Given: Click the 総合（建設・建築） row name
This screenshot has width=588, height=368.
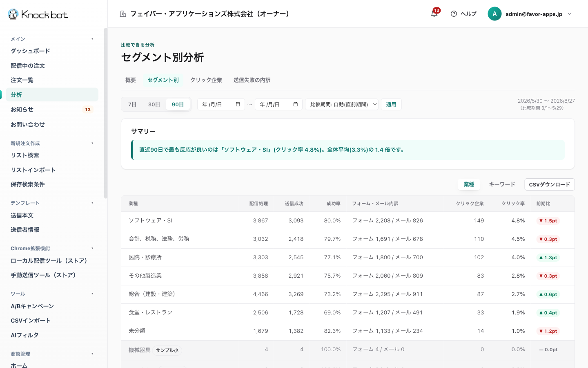Looking at the screenshot, I should [x=152, y=294].
